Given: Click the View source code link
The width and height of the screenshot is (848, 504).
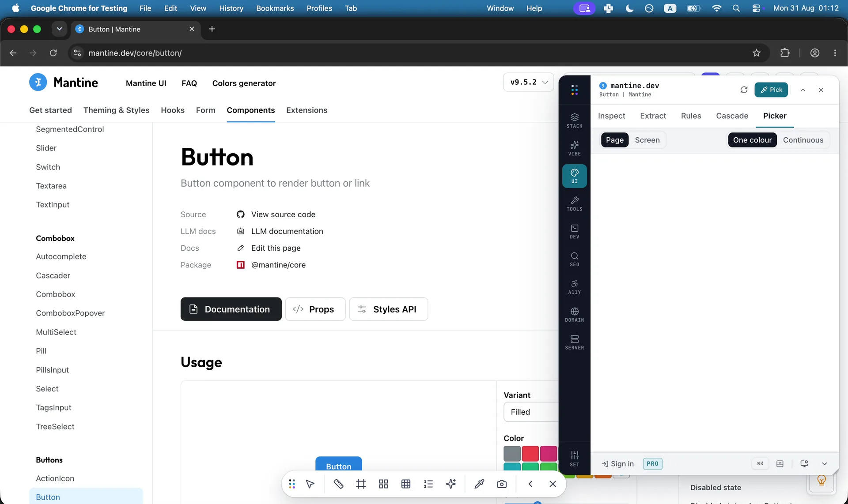Looking at the screenshot, I should coord(283,214).
